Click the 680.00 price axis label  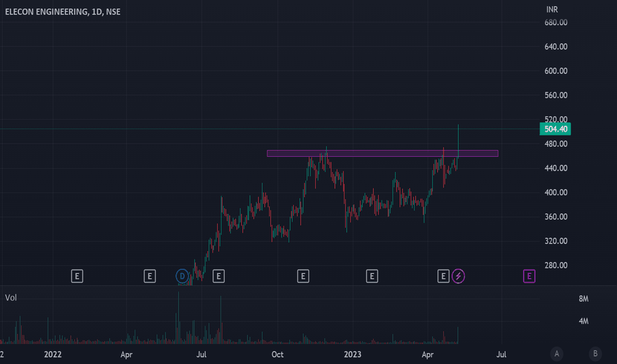[x=556, y=23]
